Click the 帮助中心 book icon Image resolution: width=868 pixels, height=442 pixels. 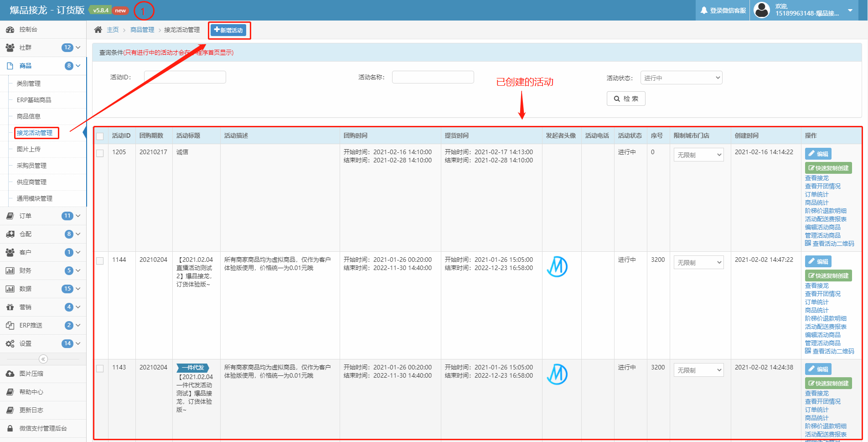pos(10,392)
